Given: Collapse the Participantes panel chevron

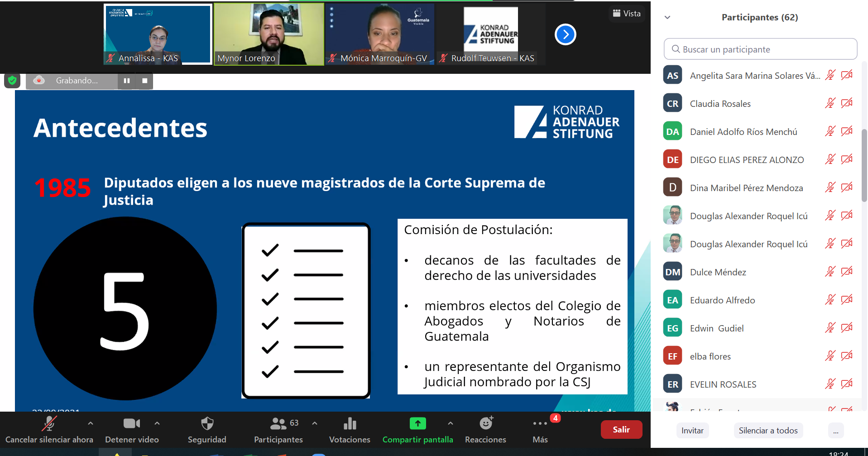Looking at the screenshot, I should pyautogui.click(x=667, y=18).
